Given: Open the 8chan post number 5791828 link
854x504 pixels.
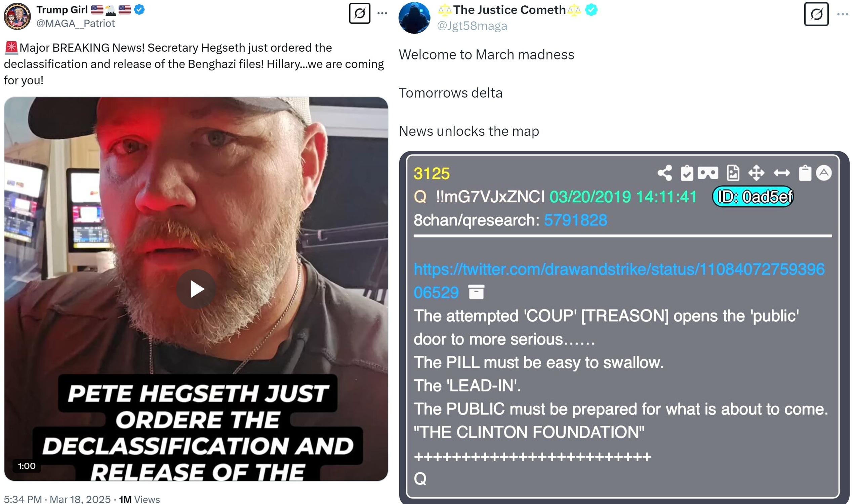Looking at the screenshot, I should 575,220.
